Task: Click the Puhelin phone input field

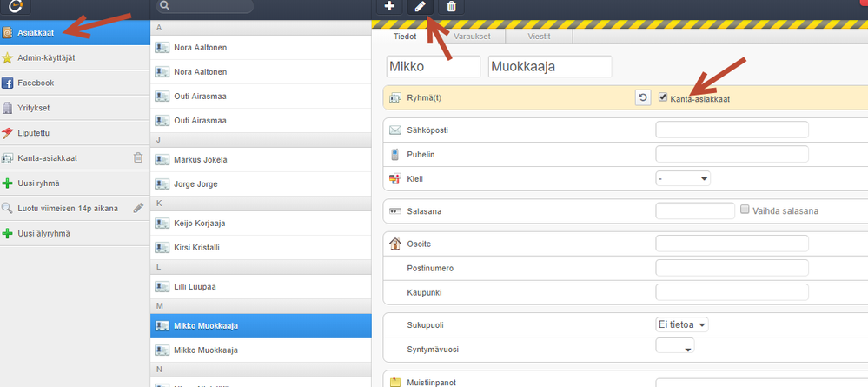Action: 732,154
